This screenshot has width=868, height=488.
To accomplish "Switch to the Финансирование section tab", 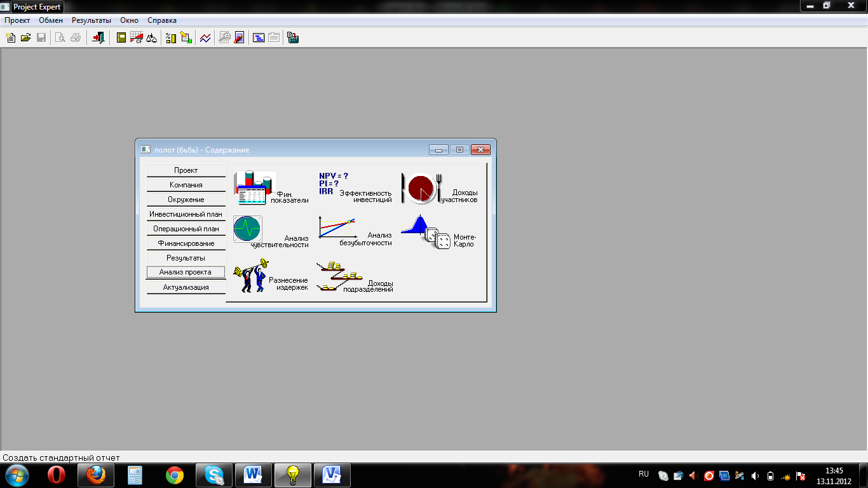I will 186,243.
